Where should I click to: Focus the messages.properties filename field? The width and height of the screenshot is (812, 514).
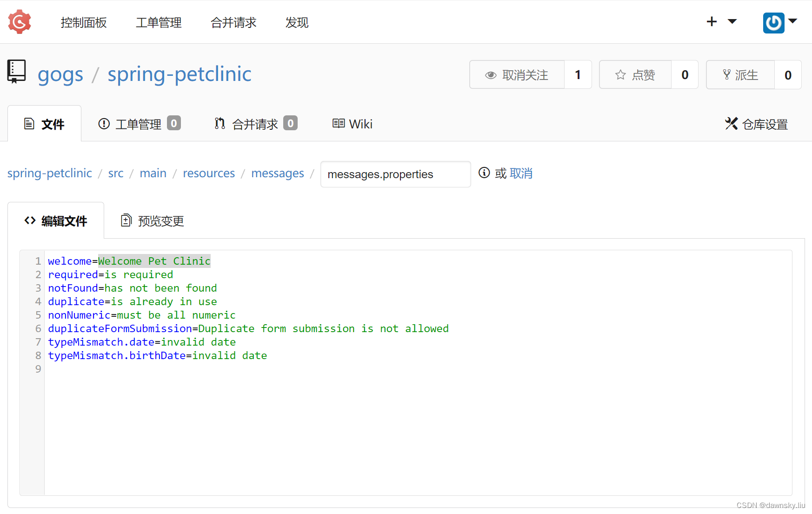click(x=396, y=174)
